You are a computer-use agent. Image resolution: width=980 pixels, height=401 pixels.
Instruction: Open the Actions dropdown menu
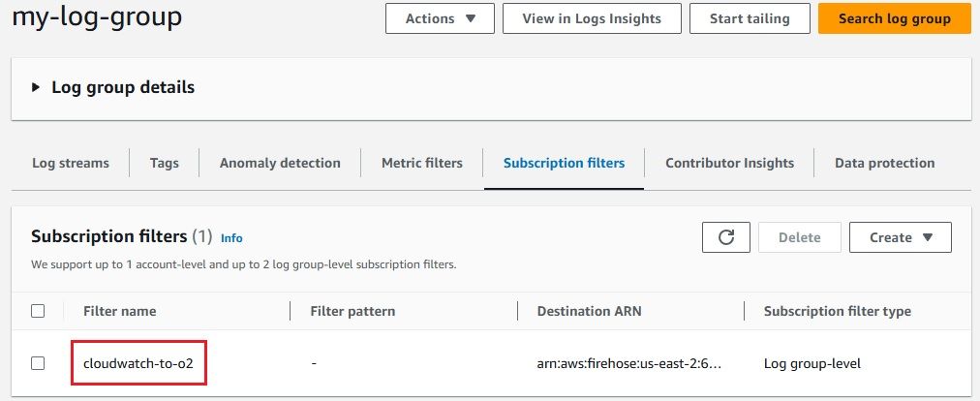point(440,18)
